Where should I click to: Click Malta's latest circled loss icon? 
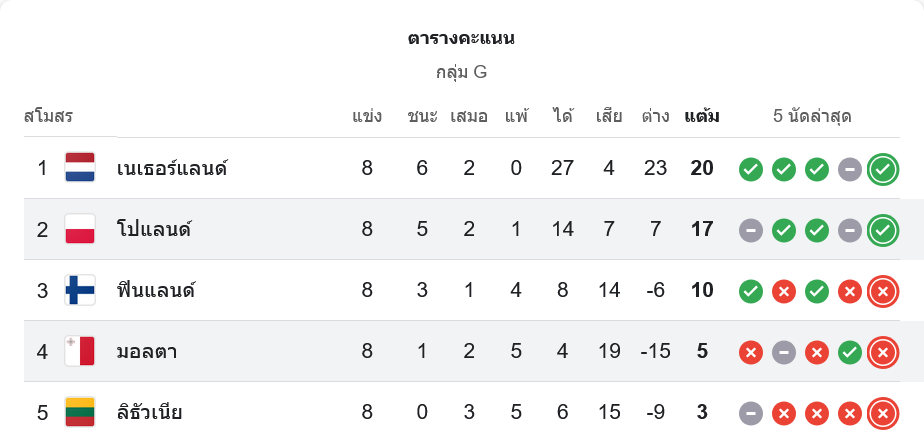[882, 352]
